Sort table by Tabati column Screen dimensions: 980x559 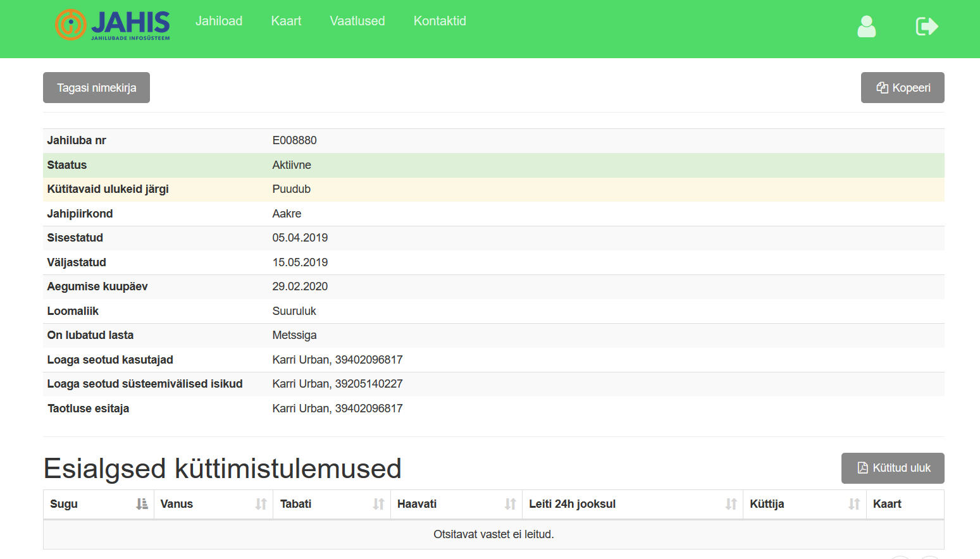pyautogui.click(x=331, y=504)
